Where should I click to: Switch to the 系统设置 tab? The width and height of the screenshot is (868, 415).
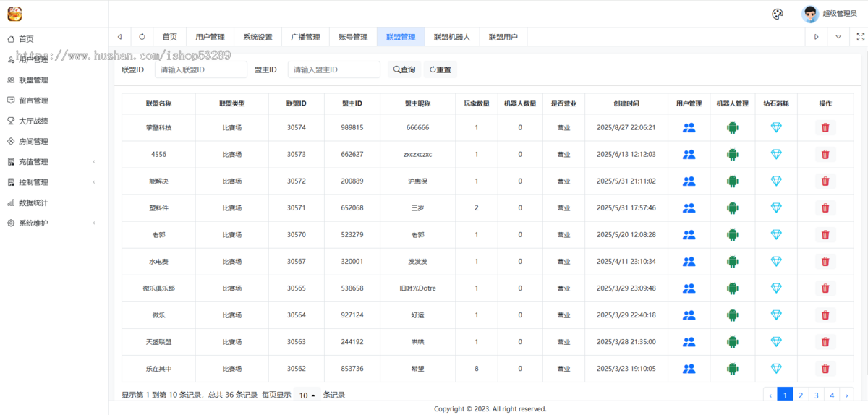pyautogui.click(x=258, y=37)
